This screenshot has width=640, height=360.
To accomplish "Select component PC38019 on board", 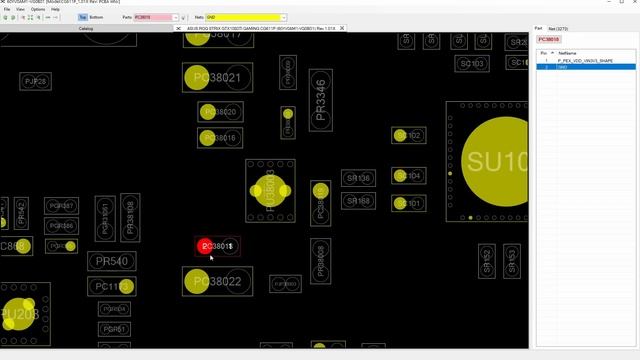I will [x=320, y=203].
